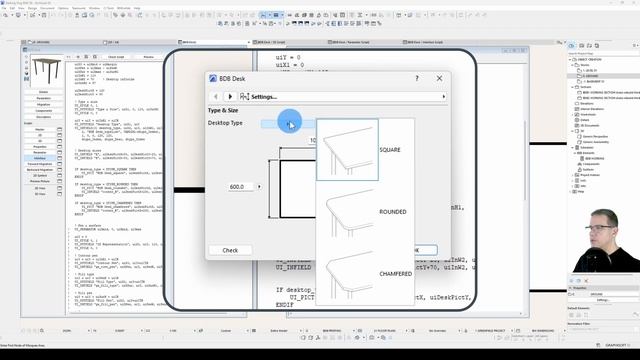Open the Design menu
Image resolution: width=640 pixels, height=360 pixels.
(x=32, y=8)
